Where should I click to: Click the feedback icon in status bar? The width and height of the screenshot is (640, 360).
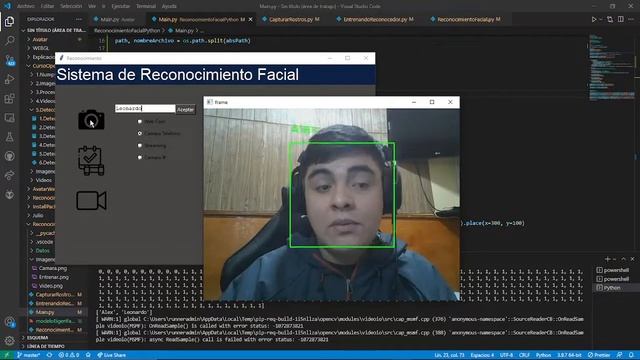(x=620, y=355)
